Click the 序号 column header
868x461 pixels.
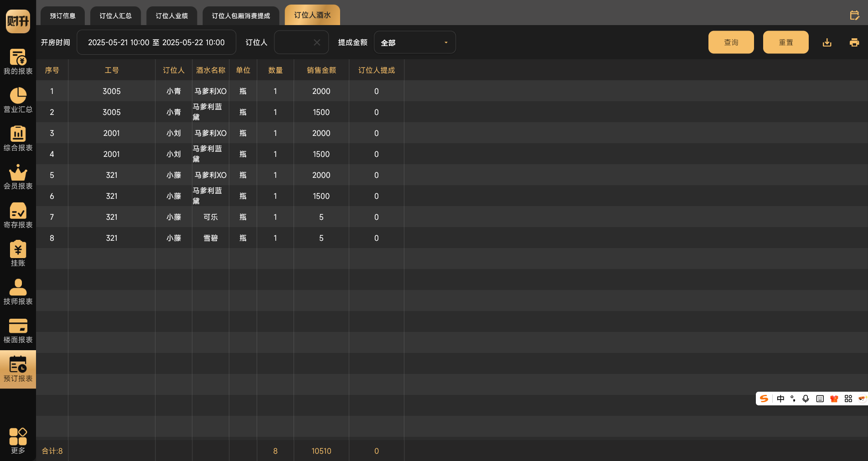52,70
